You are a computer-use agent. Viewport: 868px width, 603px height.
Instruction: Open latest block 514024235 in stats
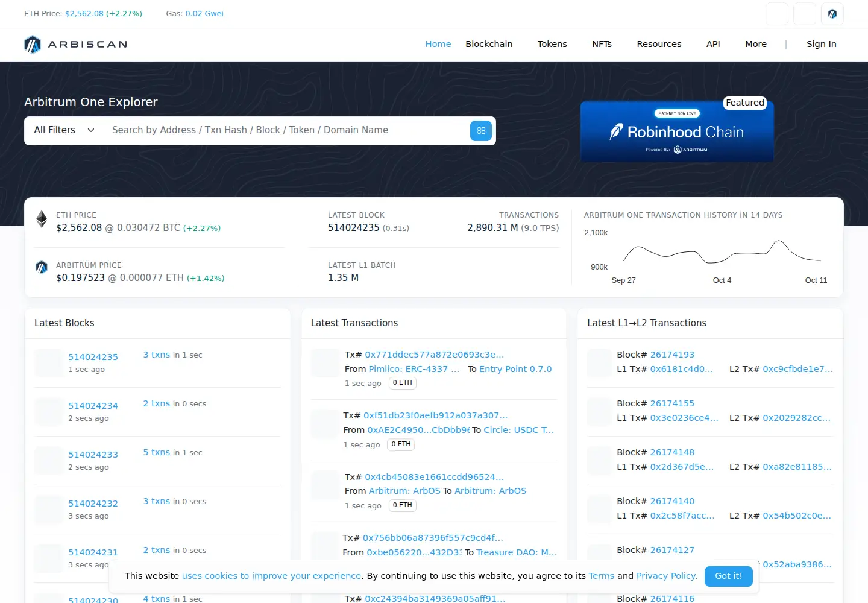(x=354, y=228)
